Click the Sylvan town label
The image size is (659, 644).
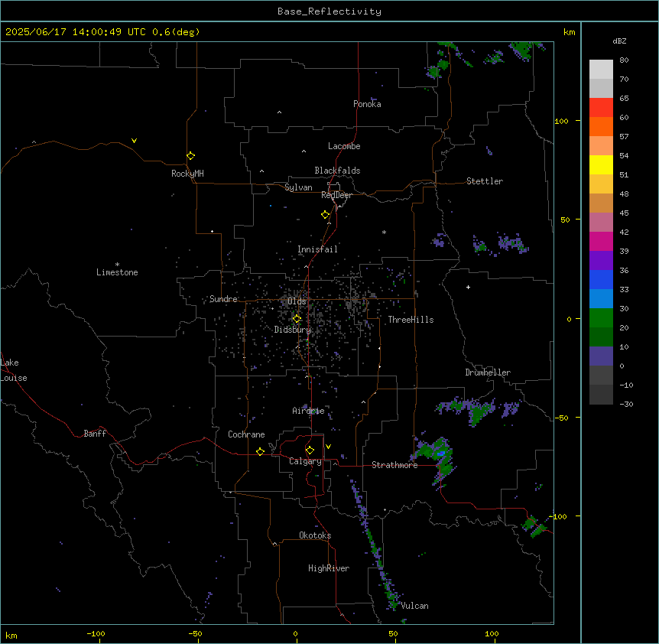(298, 187)
